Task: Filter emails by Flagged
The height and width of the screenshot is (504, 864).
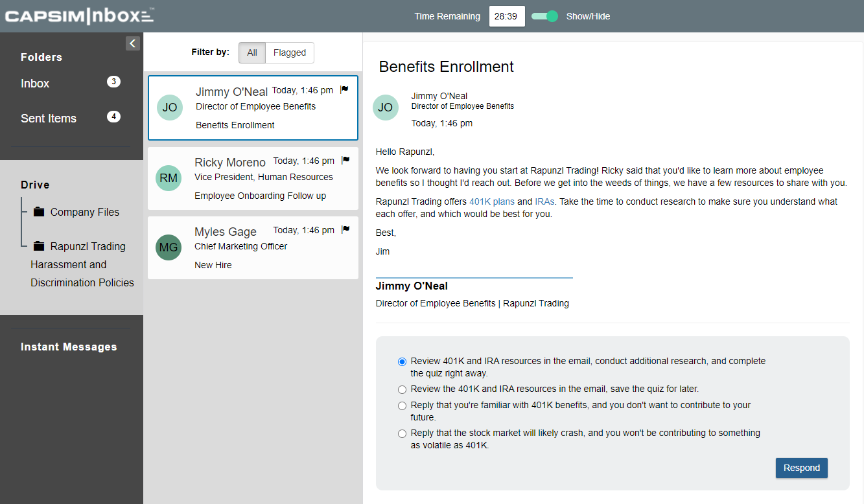Action: tap(290, 53)
